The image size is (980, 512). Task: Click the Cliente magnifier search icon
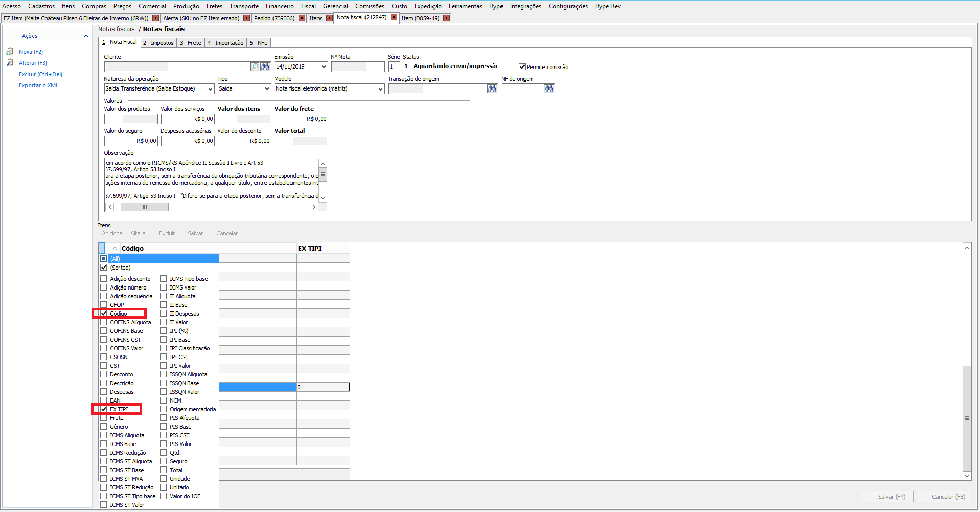[x=255, y=66]
